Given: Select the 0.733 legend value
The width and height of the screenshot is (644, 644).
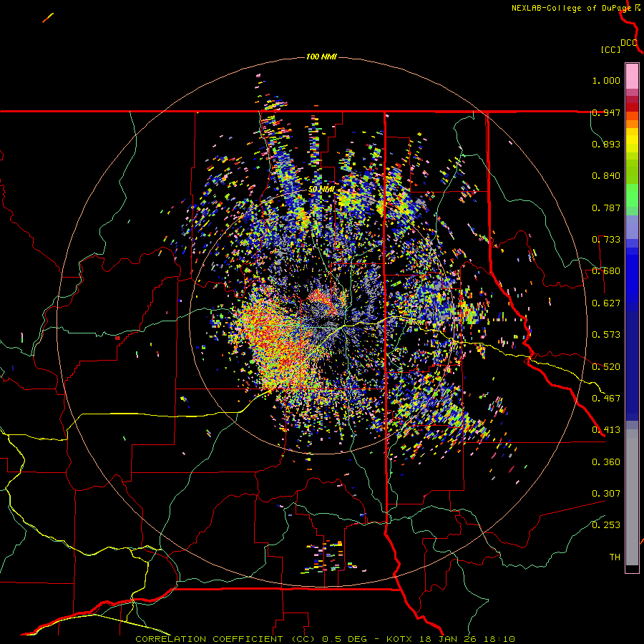Looking at the screenshot, I should point(606,240).
